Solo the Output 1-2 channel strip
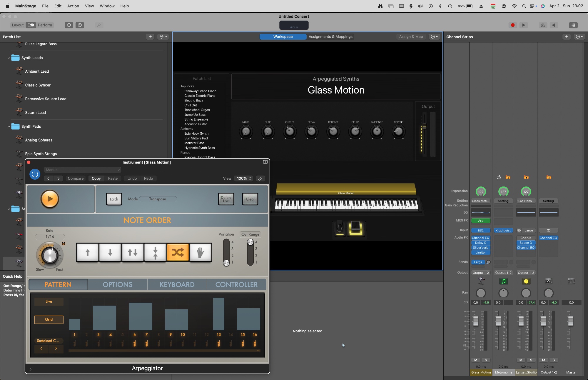This screenshot has height=380, width=588. [554, 360]
